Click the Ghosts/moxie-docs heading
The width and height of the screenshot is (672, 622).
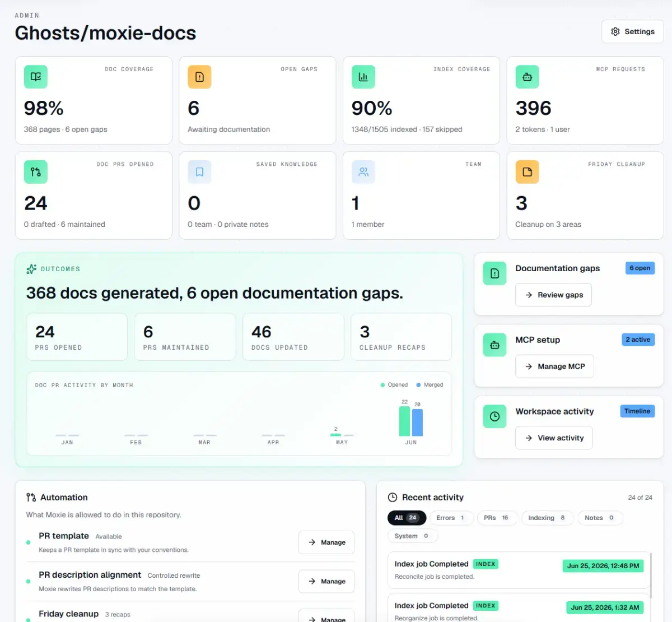105,33
